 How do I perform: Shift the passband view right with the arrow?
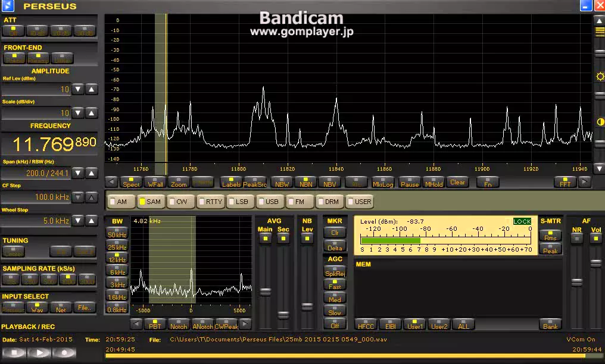[x=245, y=324]
